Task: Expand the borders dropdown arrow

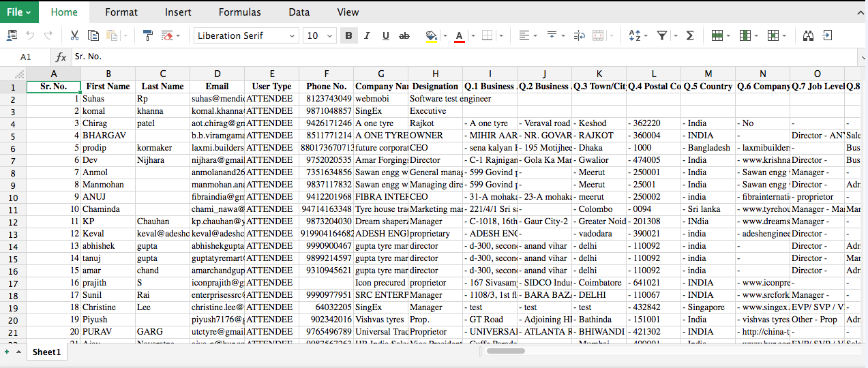Action: click(x=500, y=35)
